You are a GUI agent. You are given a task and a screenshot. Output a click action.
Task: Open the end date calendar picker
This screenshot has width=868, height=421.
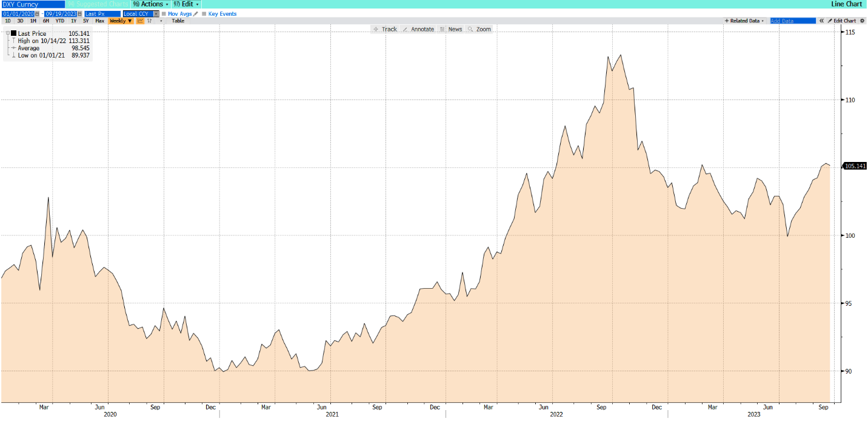coord(79,13)
